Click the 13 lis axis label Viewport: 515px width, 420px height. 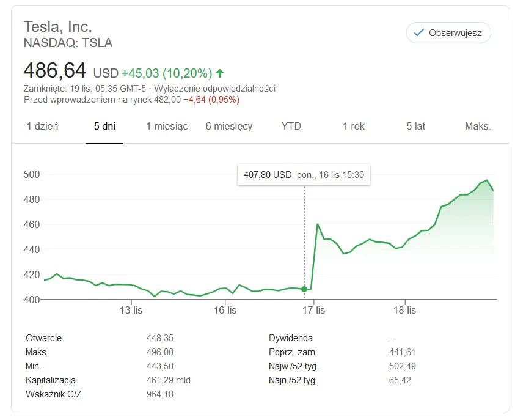[131, 310]
